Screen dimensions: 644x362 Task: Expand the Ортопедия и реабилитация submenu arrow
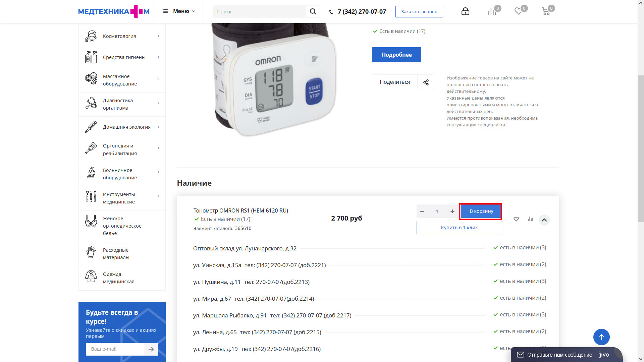159,148
